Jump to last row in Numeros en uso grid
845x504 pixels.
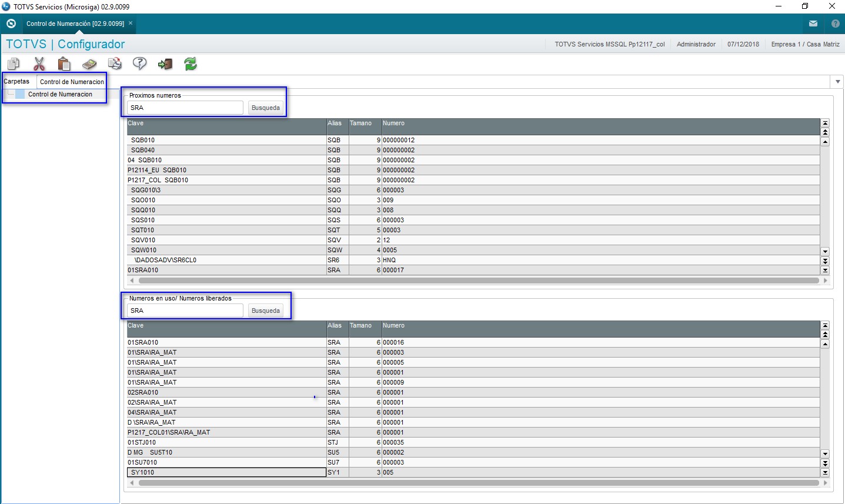(825, 472)
